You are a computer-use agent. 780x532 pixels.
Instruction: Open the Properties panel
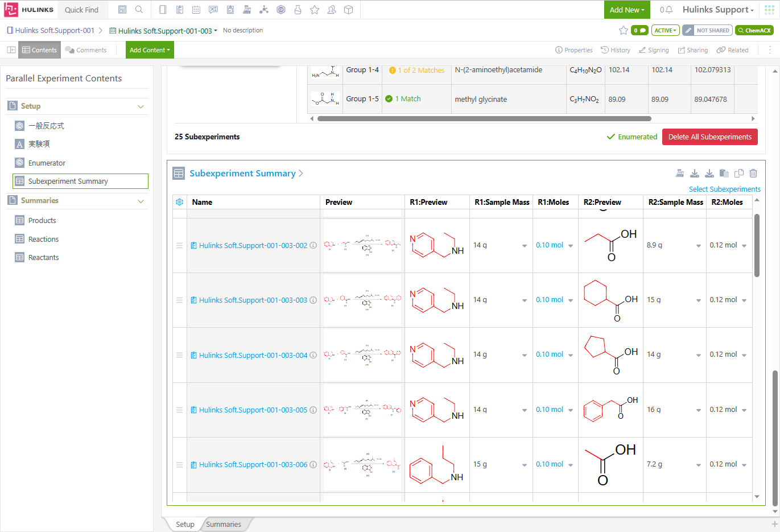pyautogui.click(x=574, y=50)
